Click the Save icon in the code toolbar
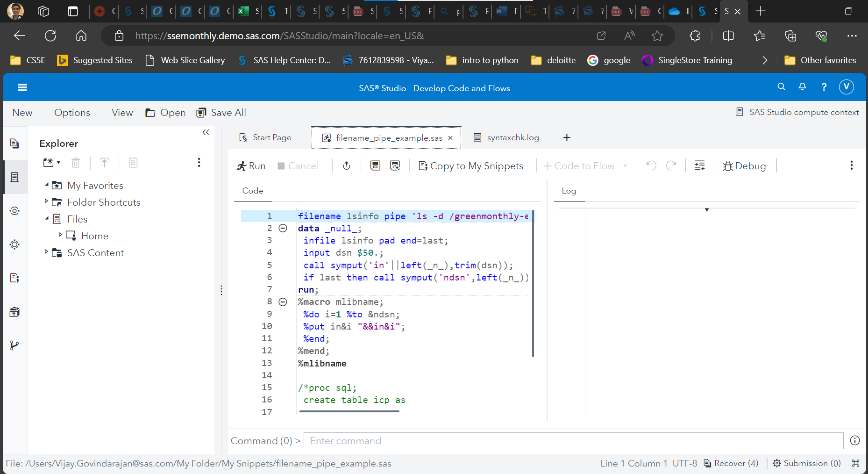 click(x=375, y=165)
